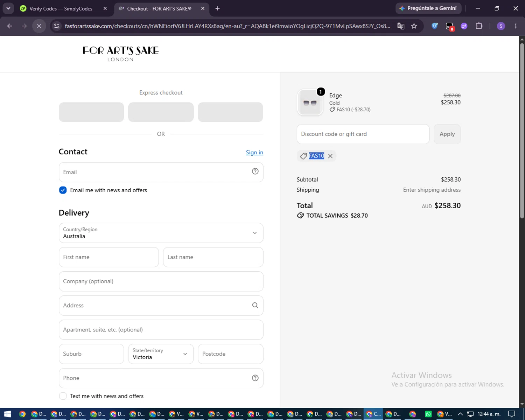Open the profile avatar S
The height and width of the screenshot is (420, 525).
coord(501,26)
